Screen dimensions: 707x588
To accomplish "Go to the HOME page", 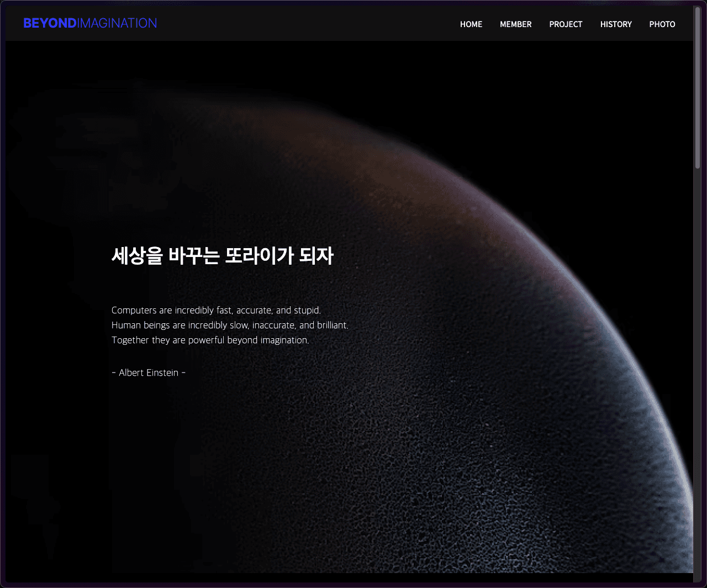I will click(x=471, y=24).
